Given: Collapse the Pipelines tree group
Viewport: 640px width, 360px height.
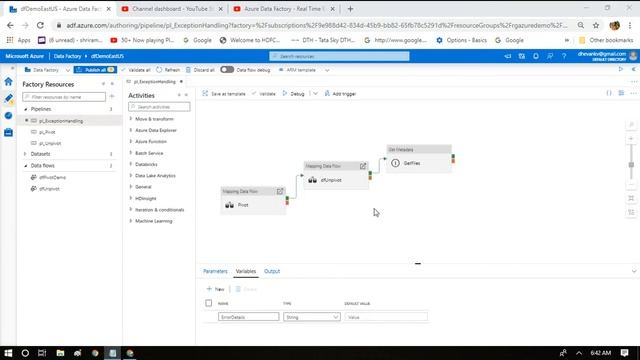Looking at the screenshot, I should point(26,109).
